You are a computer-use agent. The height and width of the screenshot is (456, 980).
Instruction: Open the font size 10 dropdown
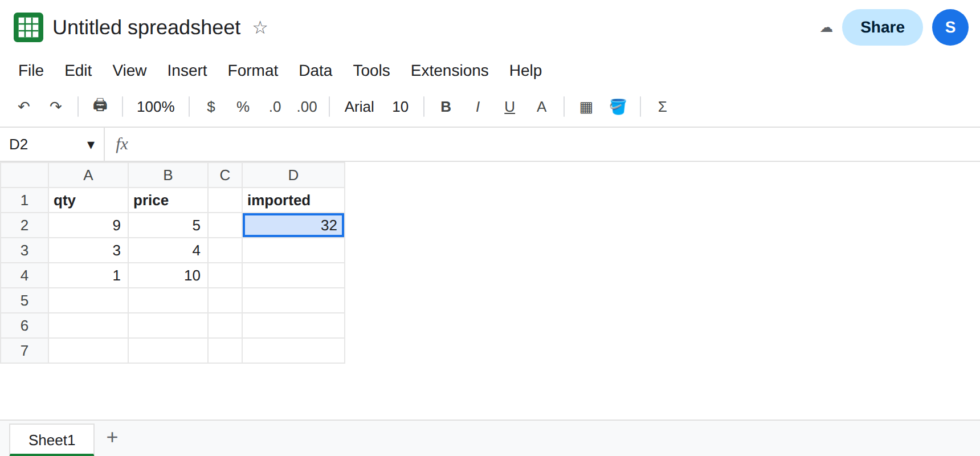coord(400,107)
